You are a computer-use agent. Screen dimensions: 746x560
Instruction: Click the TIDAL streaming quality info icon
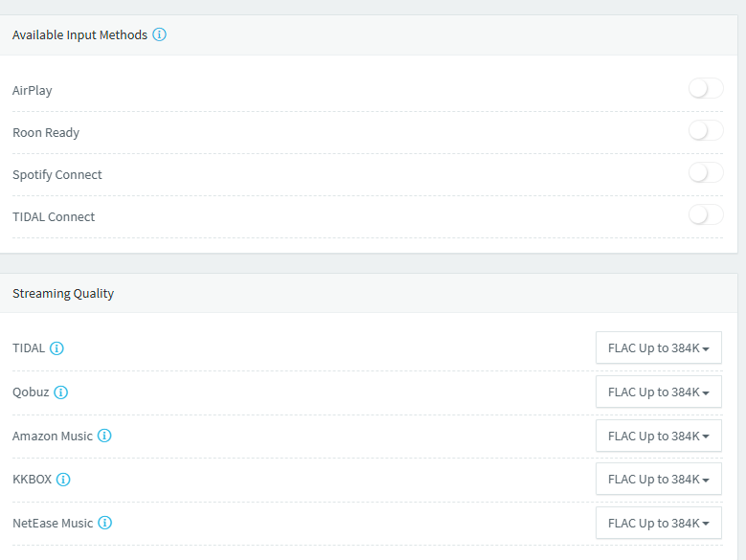[57, 348]
